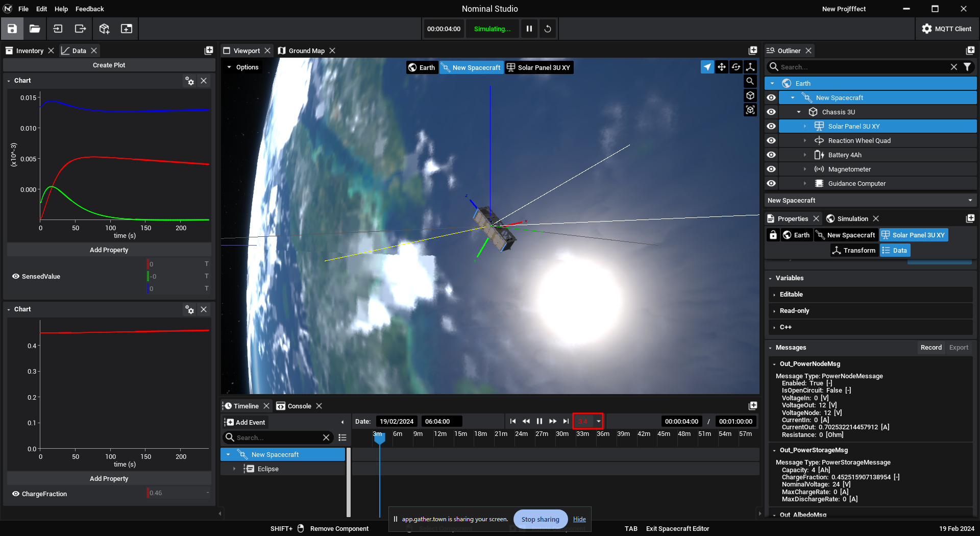The width and height of the screenshot is (980, 536).
Task: Open the simulation speed dropdown
Action: pos(598,421)
